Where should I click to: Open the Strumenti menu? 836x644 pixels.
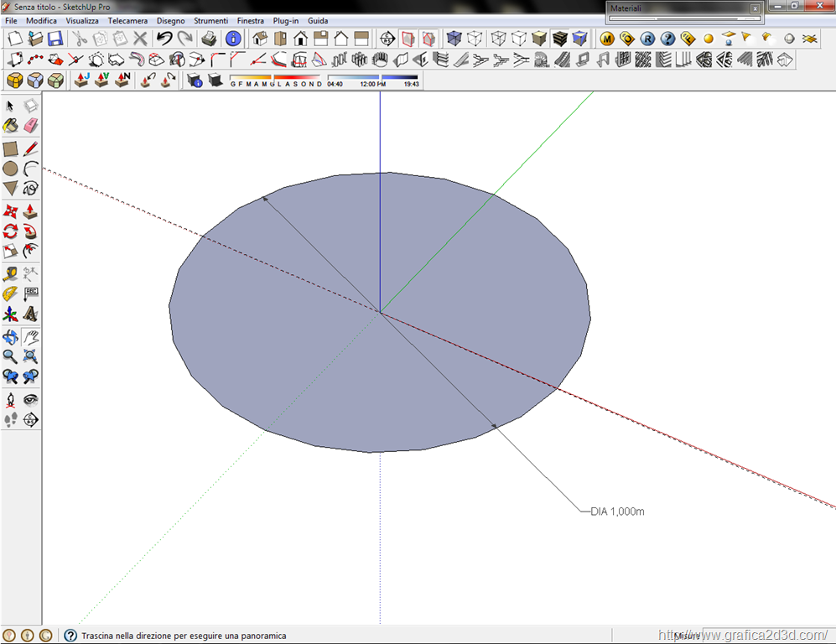(x=210, y=20)
